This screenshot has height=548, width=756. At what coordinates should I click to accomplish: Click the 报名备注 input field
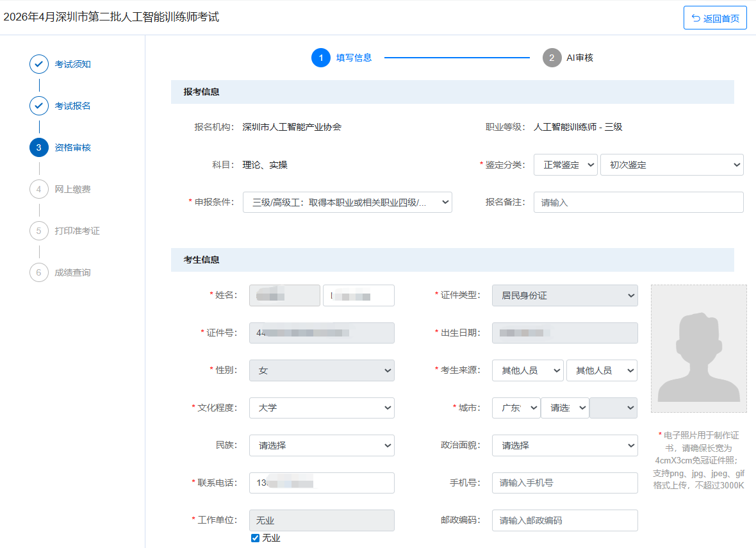point(638,203)
